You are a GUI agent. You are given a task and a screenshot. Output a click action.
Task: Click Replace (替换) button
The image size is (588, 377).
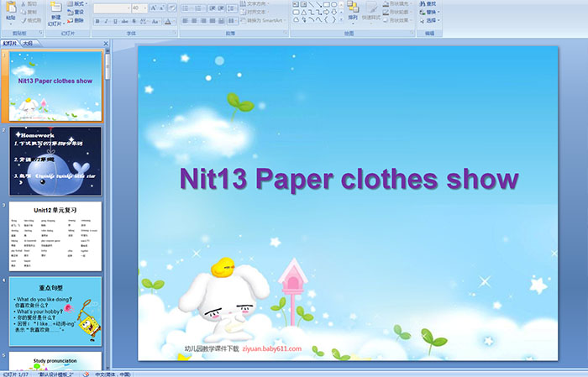(x=429, y=12)
